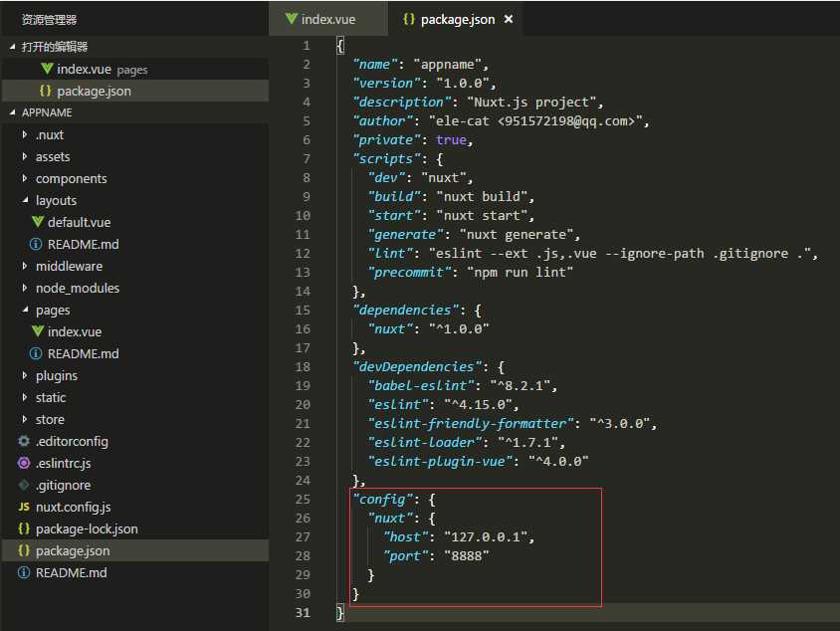Click Vue icon beside index.vue pages entry
The height and width of the screenshot is (631, 840).
47,69
